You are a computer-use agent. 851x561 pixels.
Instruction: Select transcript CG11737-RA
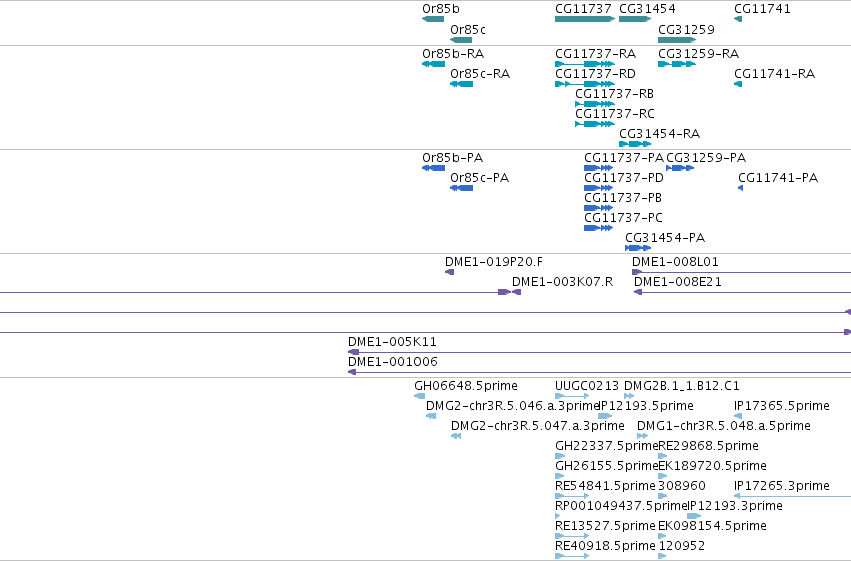point(585,64)
